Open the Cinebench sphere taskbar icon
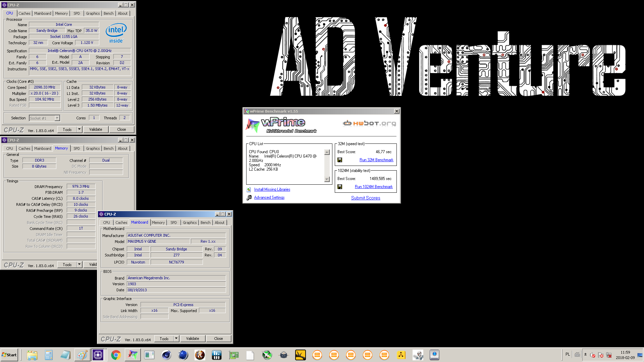 (166, 355)
